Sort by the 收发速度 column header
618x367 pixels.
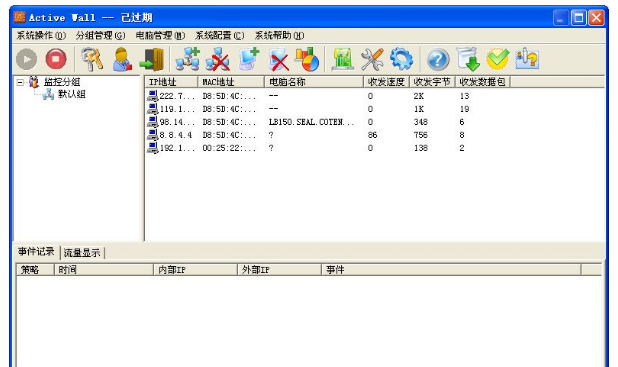pyautogui.click(x=386, y=82)
